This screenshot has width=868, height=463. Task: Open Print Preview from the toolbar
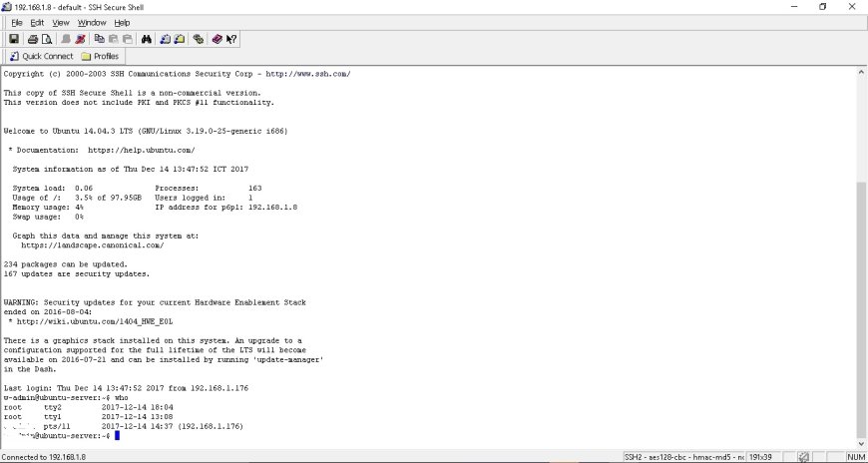pyautogui.click(x=47, y=39)
